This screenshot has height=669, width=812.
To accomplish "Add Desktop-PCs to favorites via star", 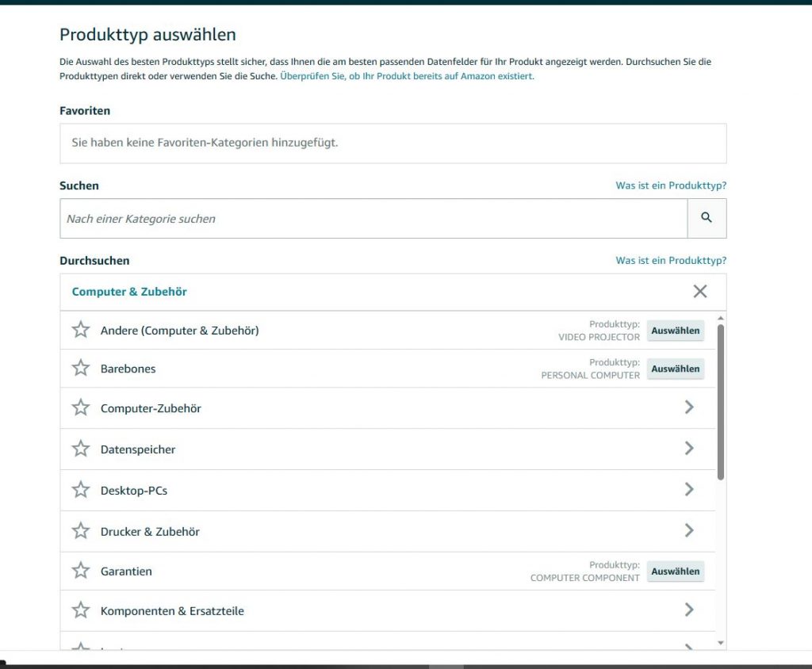I will click(81, 490).
